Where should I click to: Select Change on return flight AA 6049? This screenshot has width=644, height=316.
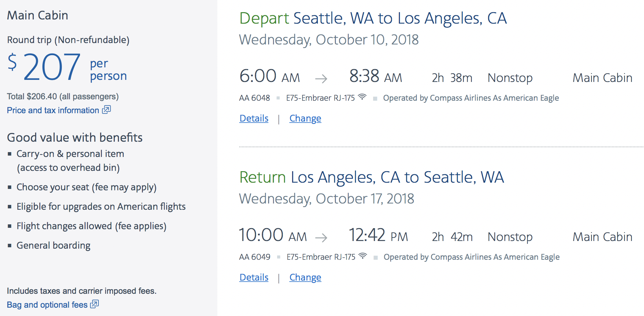point(305,277)
